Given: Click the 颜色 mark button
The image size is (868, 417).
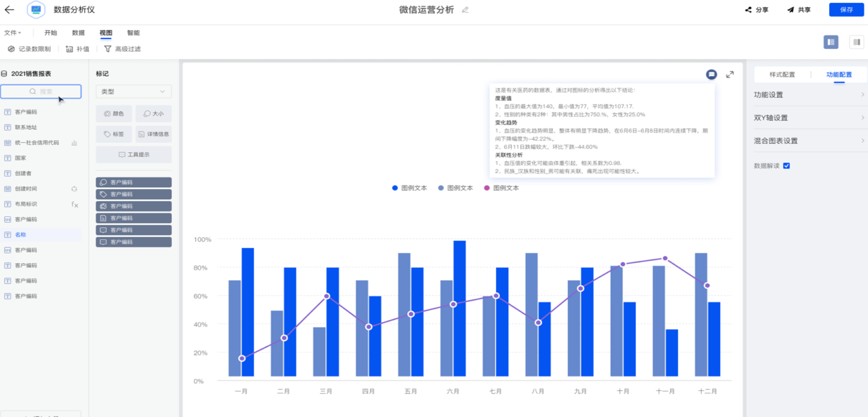Looking at the screenshot, I should coord(114,114).
